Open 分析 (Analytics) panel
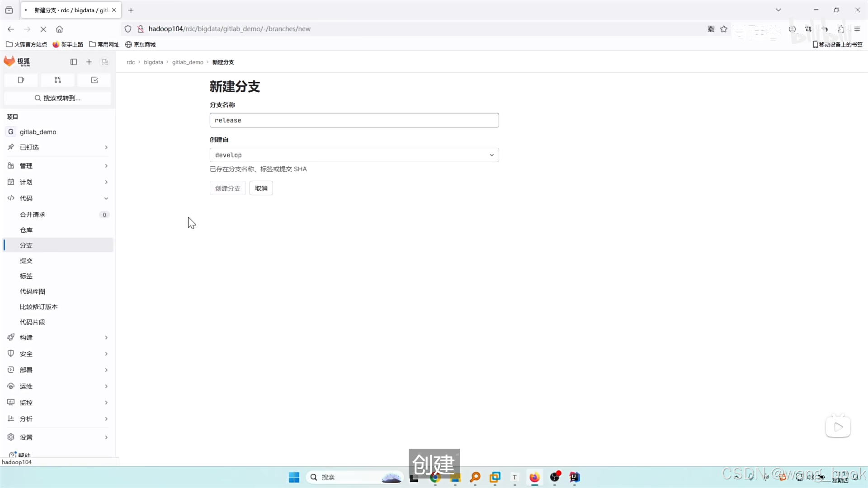The image size is (868, 488). coord(57,418)
